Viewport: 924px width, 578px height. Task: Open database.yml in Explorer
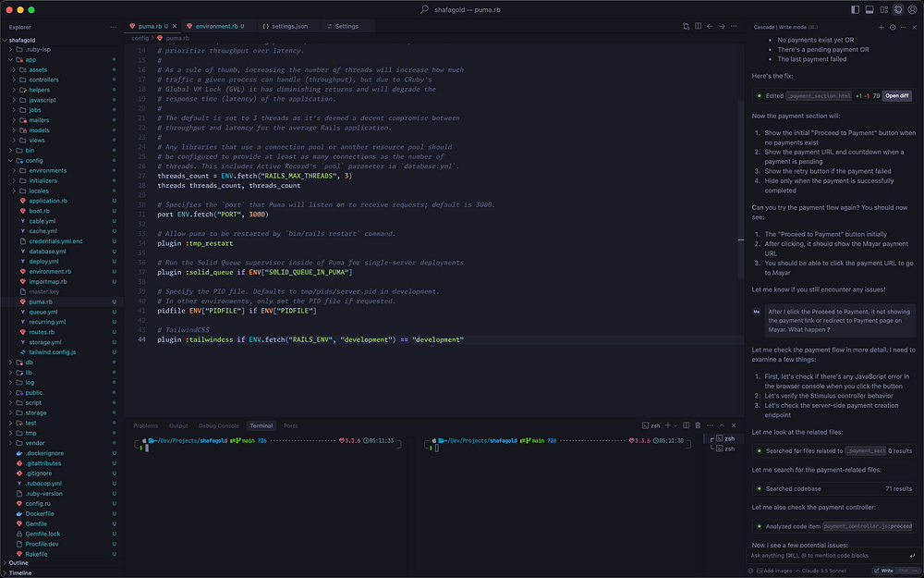62,252
